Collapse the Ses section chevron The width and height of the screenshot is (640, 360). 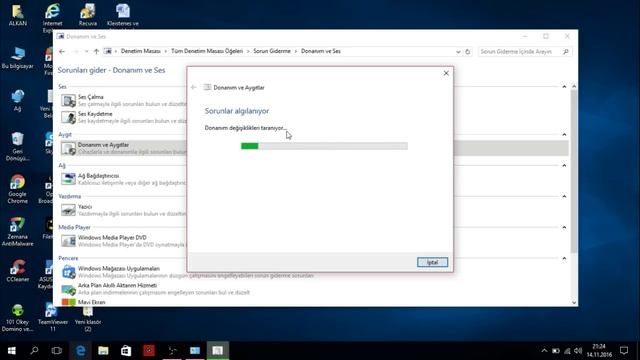(x=564, y=87)
